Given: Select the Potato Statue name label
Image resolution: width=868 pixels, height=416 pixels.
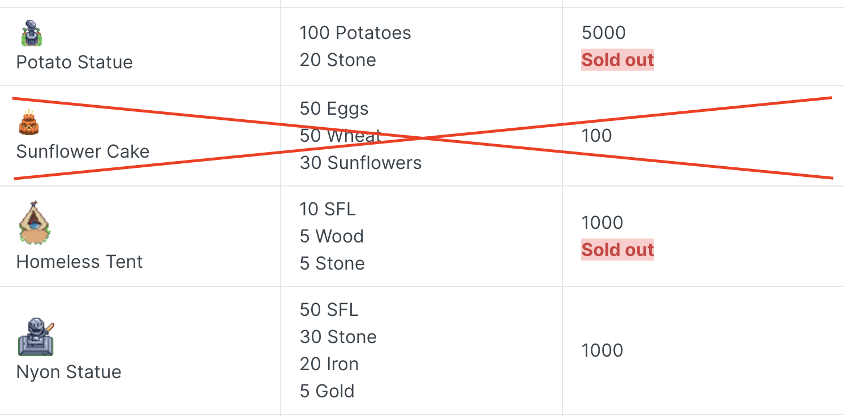Looking at the screenshot, I should tap(75, 62).
